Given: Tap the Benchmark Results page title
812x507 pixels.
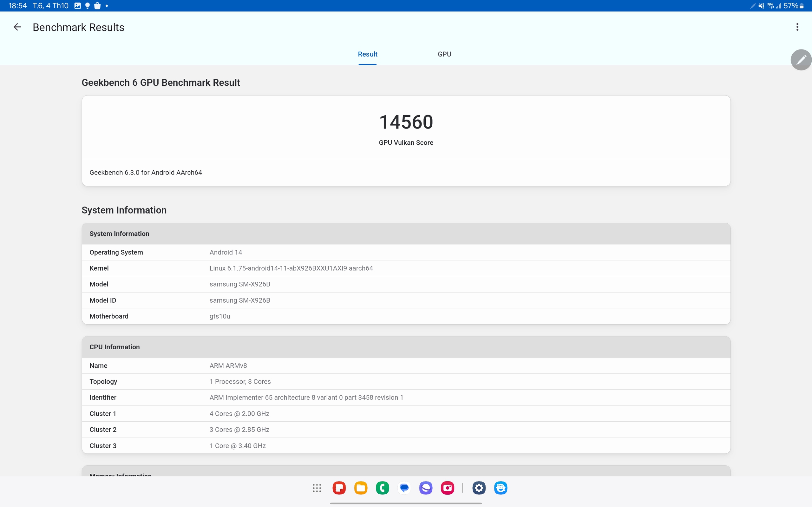Looking at the screenshot, I should [x=78, y=27].
